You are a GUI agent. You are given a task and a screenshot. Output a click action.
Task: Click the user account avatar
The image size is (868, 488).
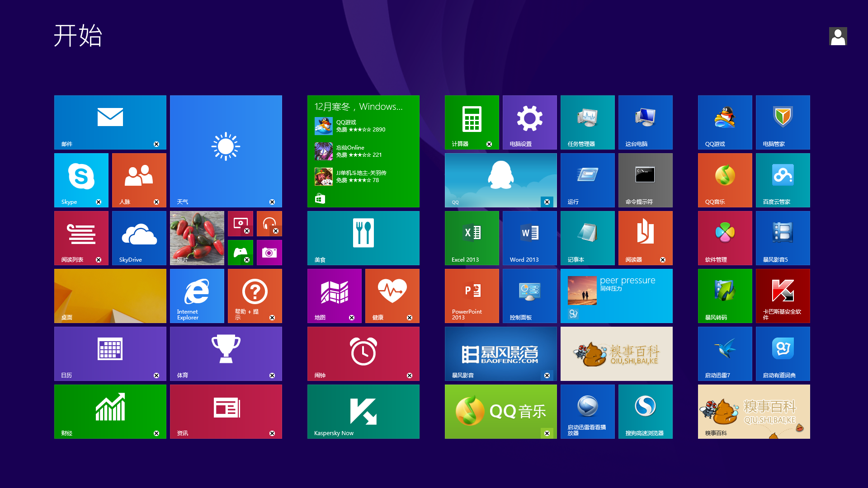tap(838, 36)
